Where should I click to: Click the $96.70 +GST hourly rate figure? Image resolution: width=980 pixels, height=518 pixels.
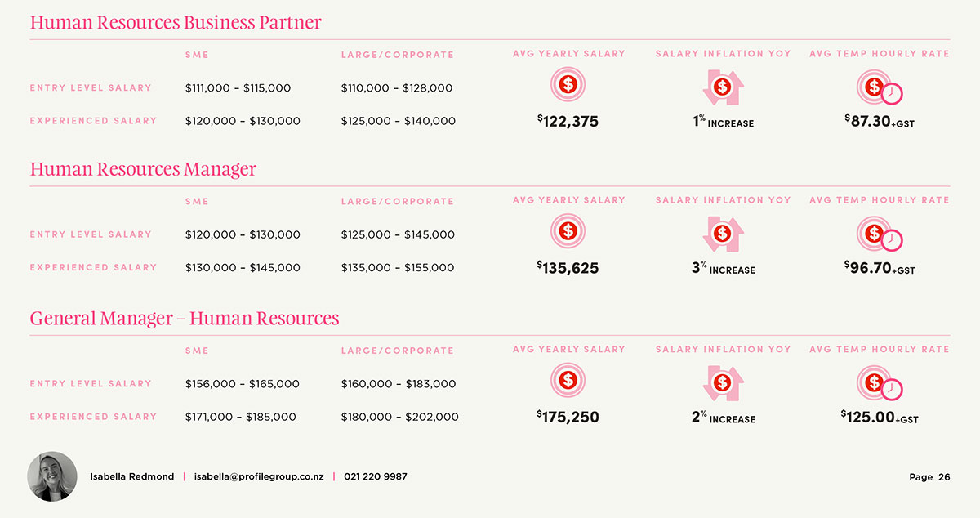click(880, 268)
